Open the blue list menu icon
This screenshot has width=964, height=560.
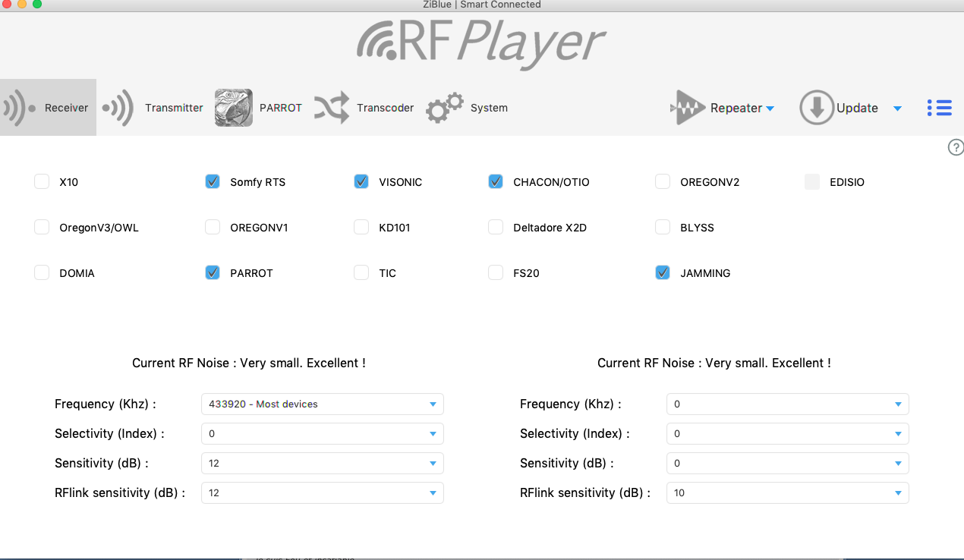(x=939, y=108)
